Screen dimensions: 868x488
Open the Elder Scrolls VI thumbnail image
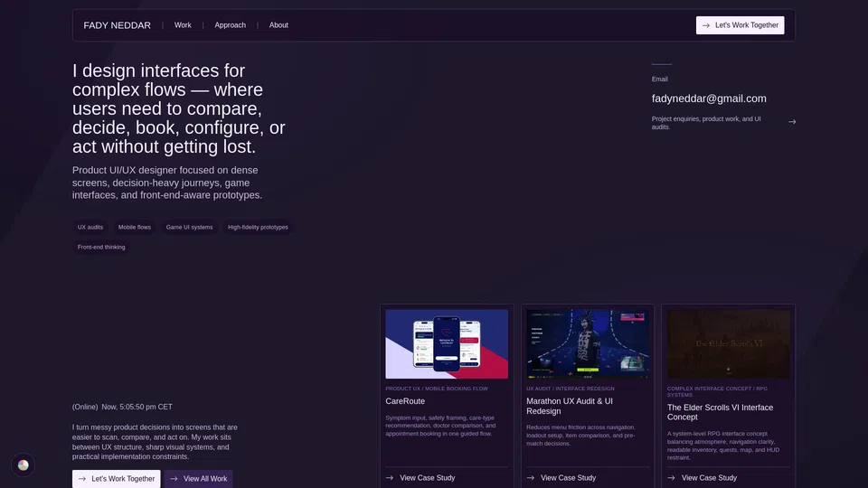pyautogui.click(x=729, y=344)
